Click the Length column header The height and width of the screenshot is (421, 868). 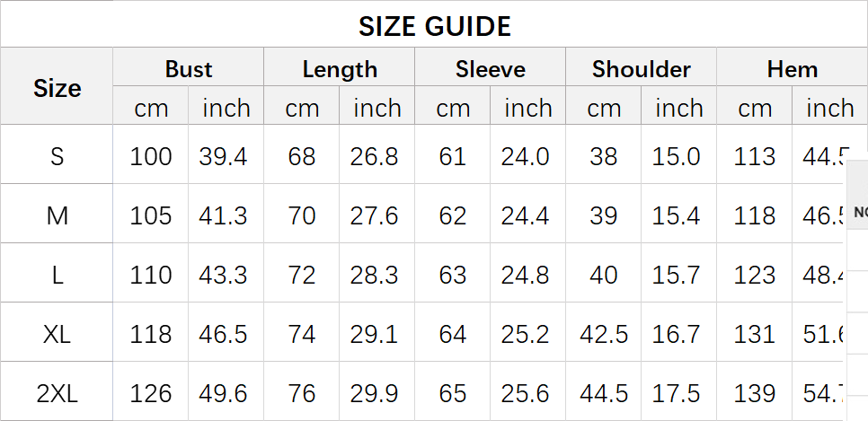tap(340, 69)
